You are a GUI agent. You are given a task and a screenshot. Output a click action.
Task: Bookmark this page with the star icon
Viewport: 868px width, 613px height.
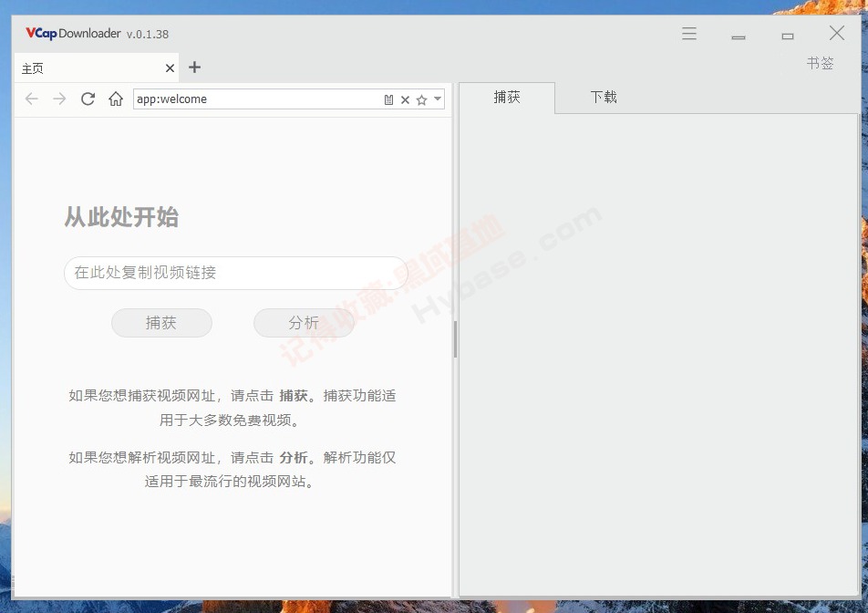[421, 100]
